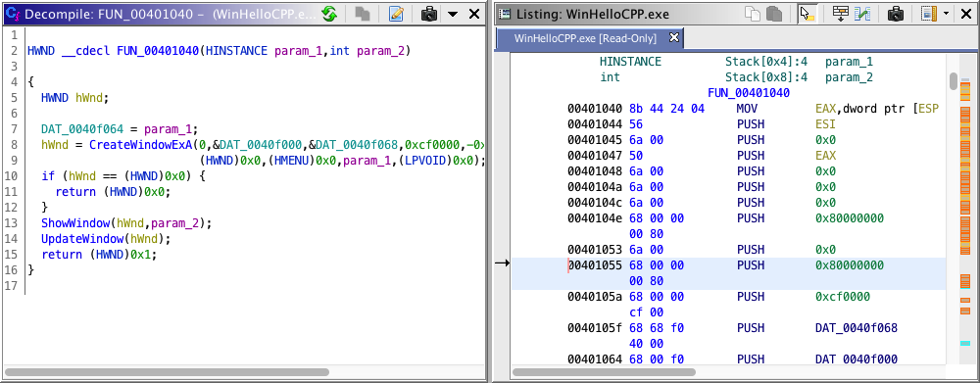The image size is (980, 383).
Task: Click the Listing panel paste icon
Action: pyautogui.click(x=774, y=14)
